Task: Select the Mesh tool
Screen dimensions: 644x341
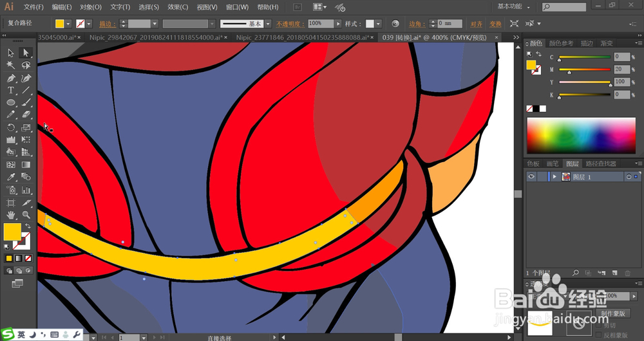Action: click(11, 165)
